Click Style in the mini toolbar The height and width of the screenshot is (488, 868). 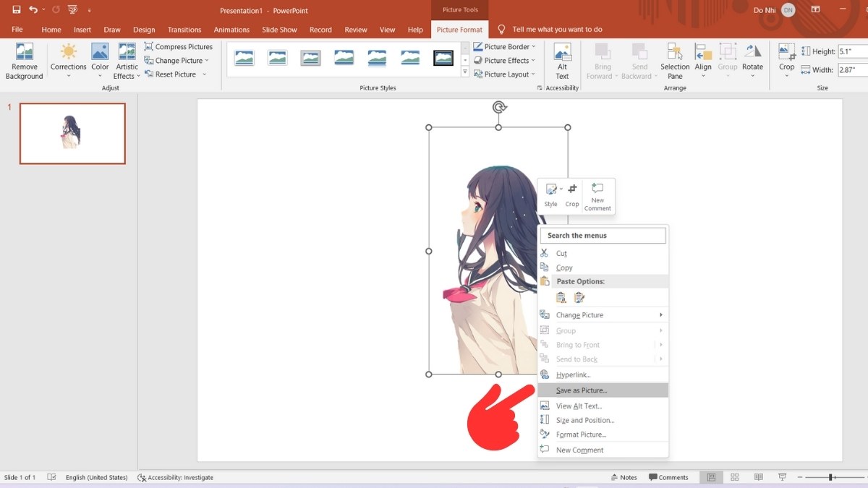(551, 195)
